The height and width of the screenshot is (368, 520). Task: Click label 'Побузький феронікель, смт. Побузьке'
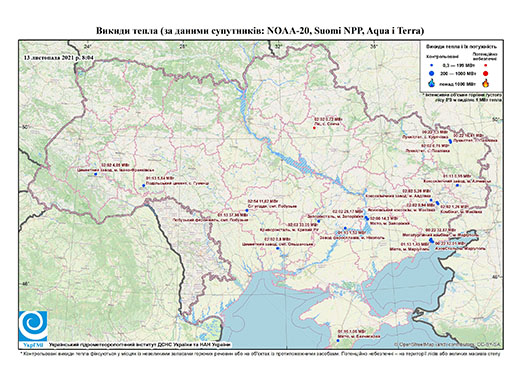210,220
